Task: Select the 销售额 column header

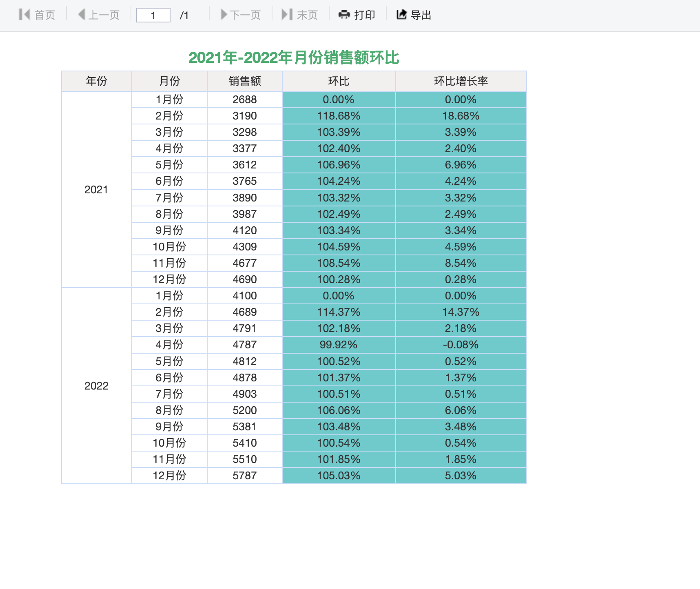Action: click(245, 81)
